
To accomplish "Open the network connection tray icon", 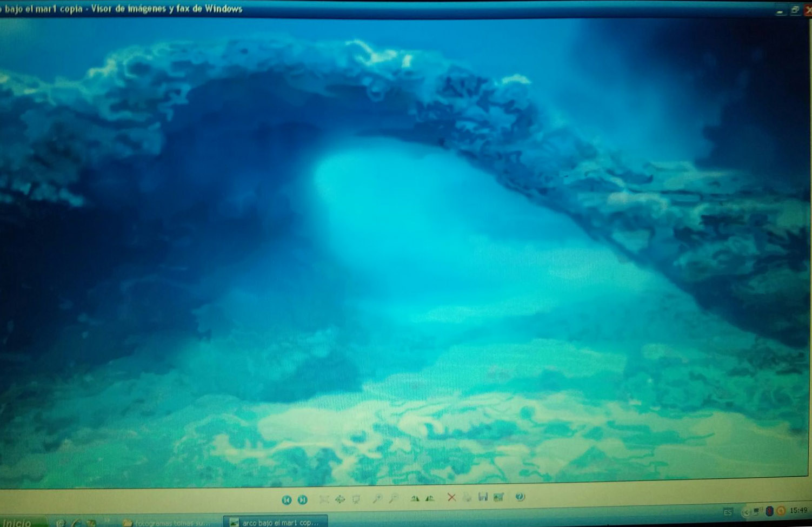I will pos(757,511).
